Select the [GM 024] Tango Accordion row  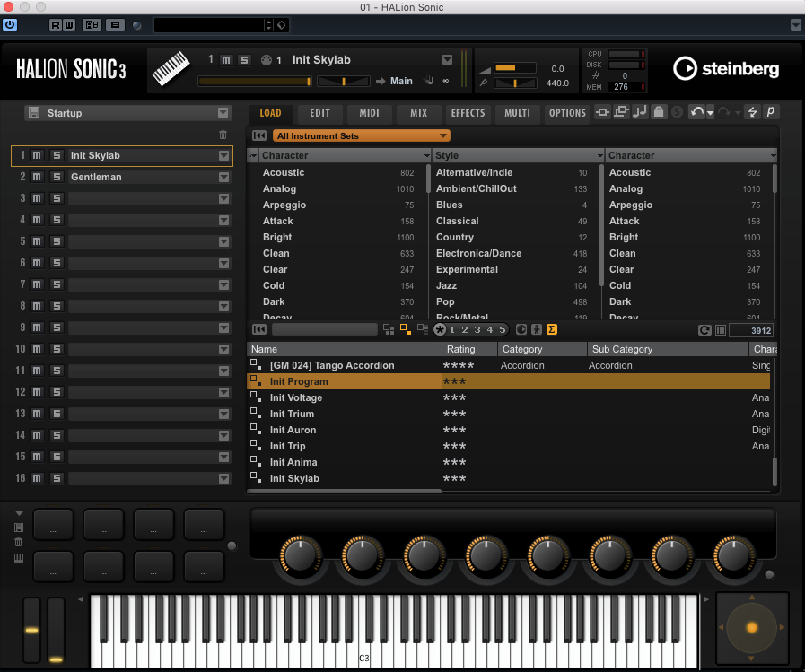click(508, 365)
